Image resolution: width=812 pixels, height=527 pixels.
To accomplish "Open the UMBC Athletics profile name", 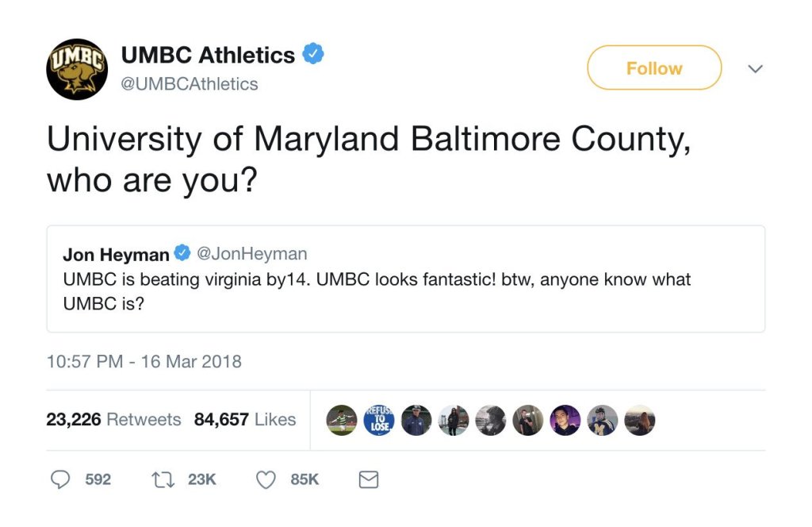I will [x=208, y=56].
